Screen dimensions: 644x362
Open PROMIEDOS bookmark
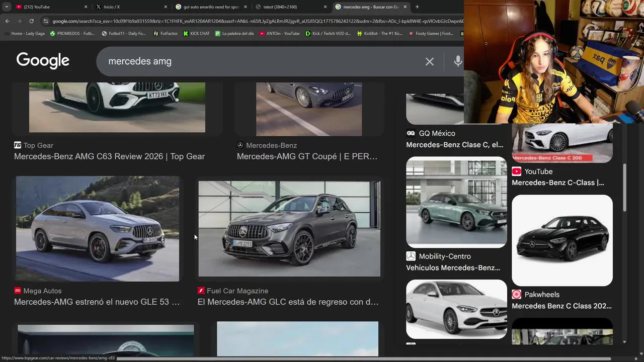click(72, 34)
